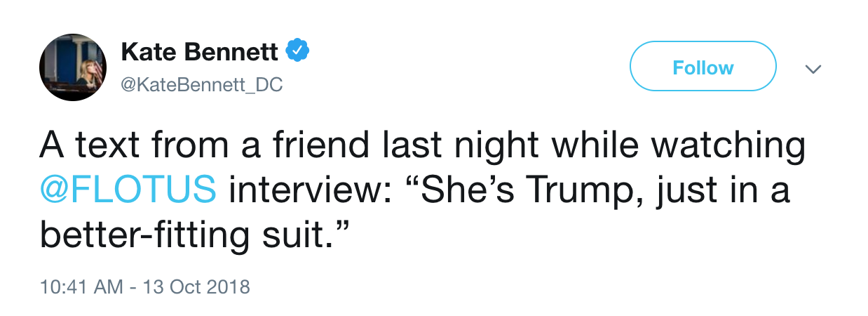Click the word 'Follow' on the outlined button
868x316 pixels.
click(x=703, y=67)
